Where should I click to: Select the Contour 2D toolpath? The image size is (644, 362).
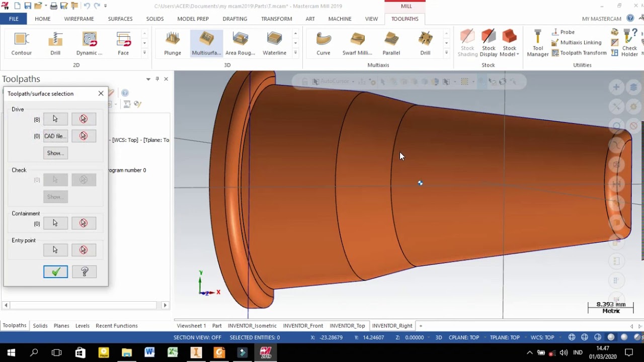tap(22, 44)
